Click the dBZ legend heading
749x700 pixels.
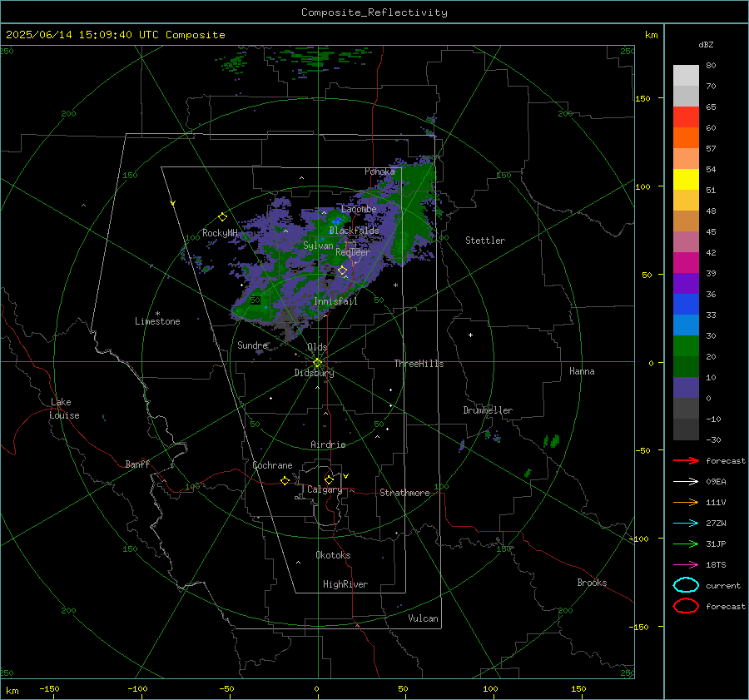706,44
